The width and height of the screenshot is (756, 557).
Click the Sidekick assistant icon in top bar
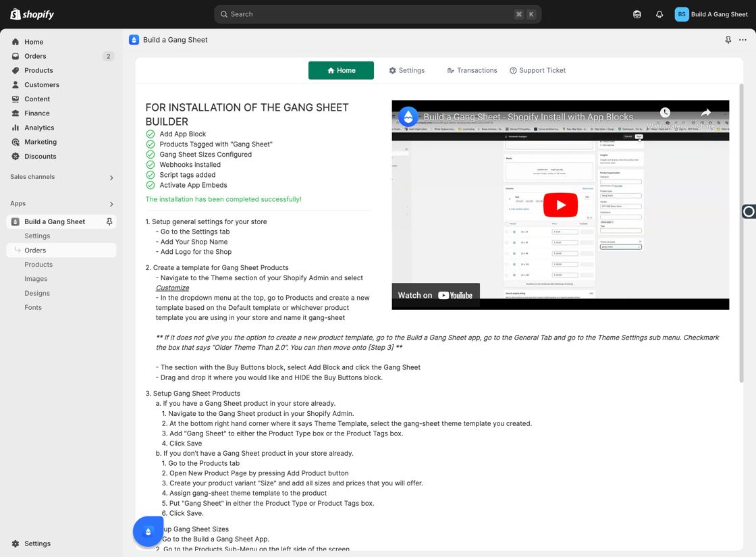tap(637, 14)
